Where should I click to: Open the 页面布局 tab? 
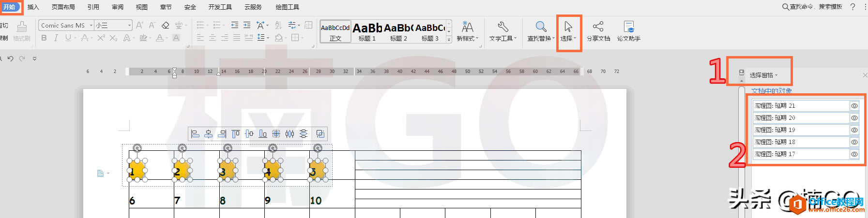pos(63,7)
